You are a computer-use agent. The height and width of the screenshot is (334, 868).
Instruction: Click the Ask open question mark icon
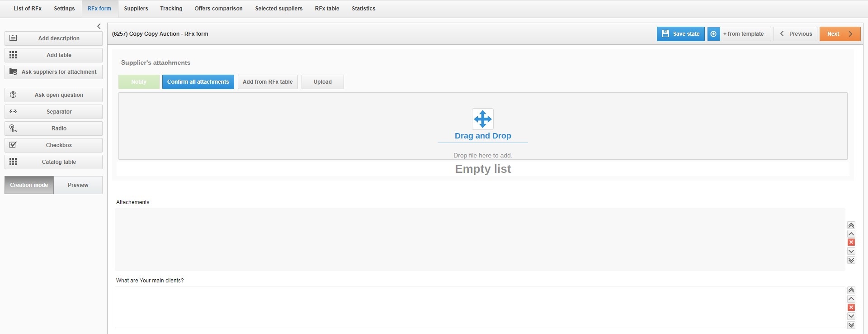(x=13, y=95)
